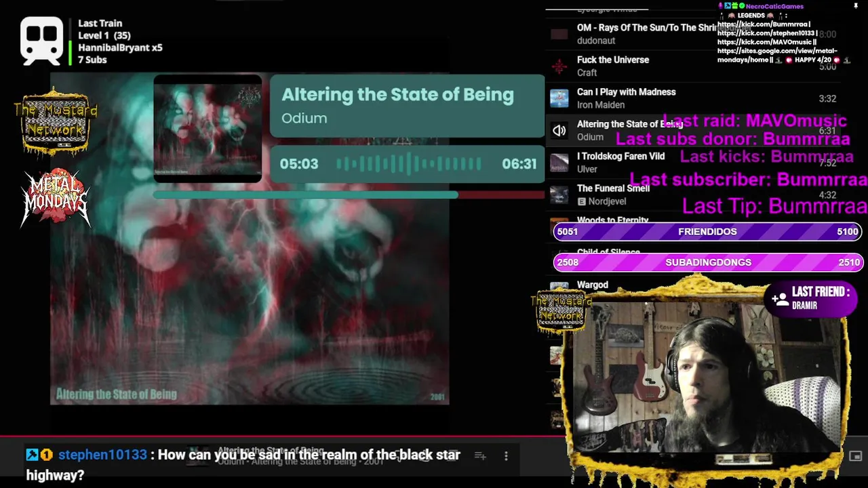The image size is (868, 488).
Task: Click the speaker icon on the playing track
Action: click(559, 130)
